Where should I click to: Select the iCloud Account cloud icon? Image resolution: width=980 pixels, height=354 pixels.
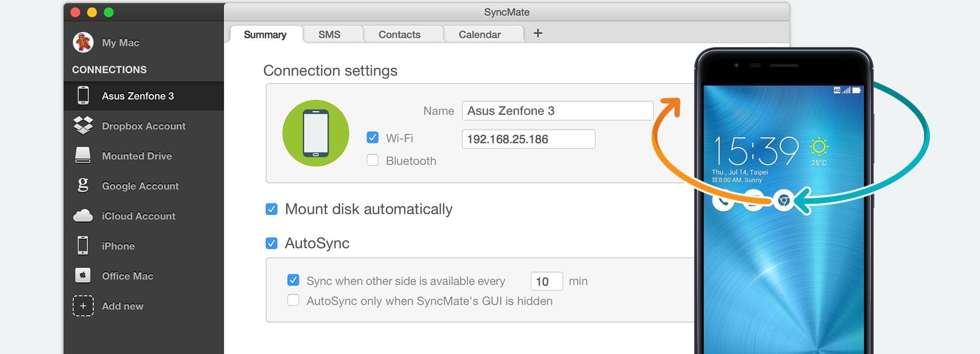point(83,216)
